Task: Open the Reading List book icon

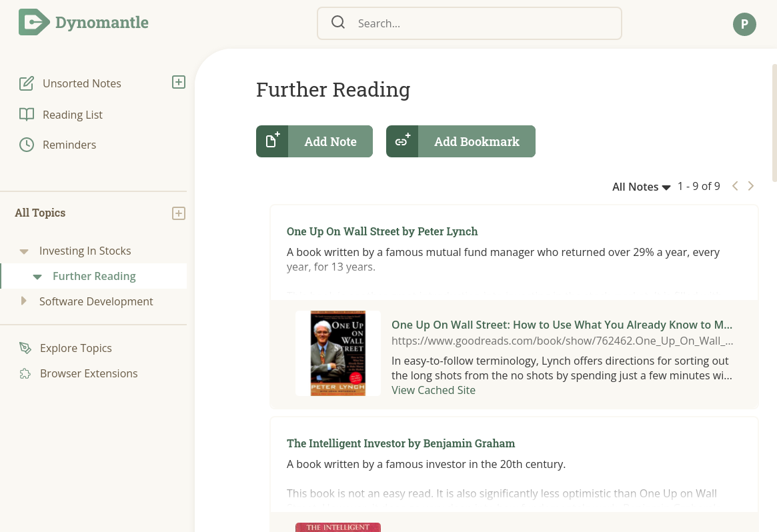Action: (26, 115)
